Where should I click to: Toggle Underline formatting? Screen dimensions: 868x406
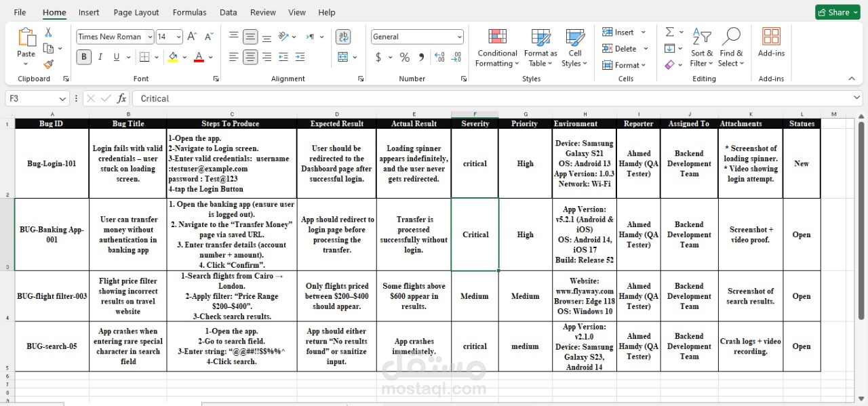point(117,57)
